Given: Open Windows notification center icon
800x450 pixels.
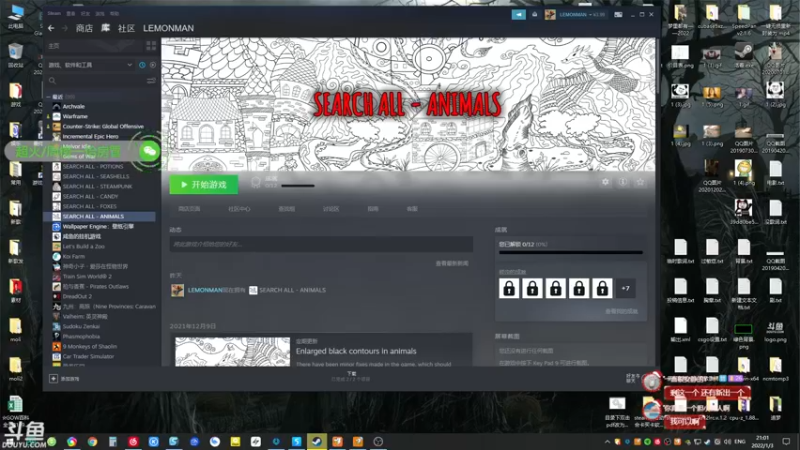Looking at the screenshot, I should (786, 441).
